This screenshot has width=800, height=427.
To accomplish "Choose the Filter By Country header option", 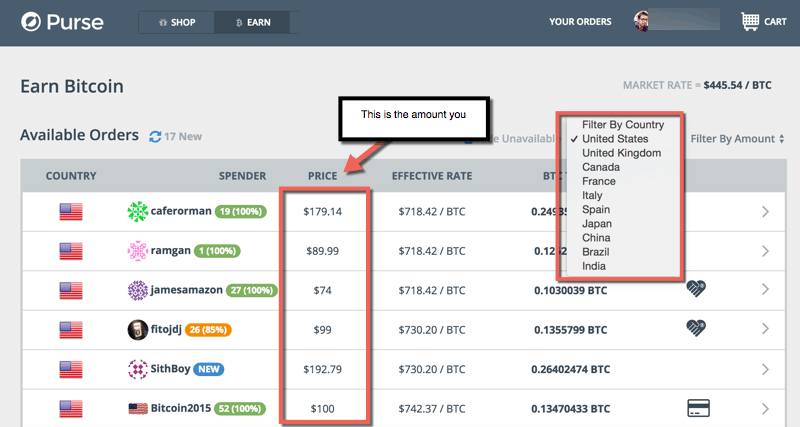I will (x=623, y=125).
